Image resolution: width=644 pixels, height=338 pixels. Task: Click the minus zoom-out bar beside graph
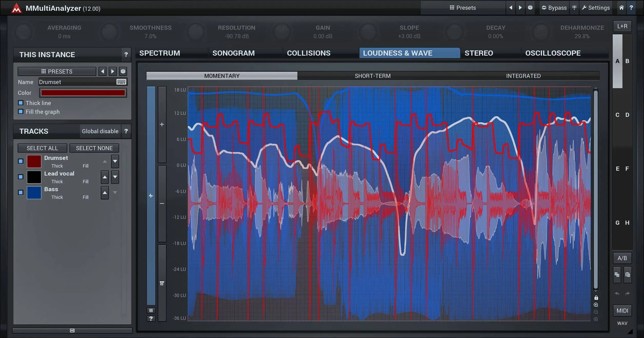point(162,203)
